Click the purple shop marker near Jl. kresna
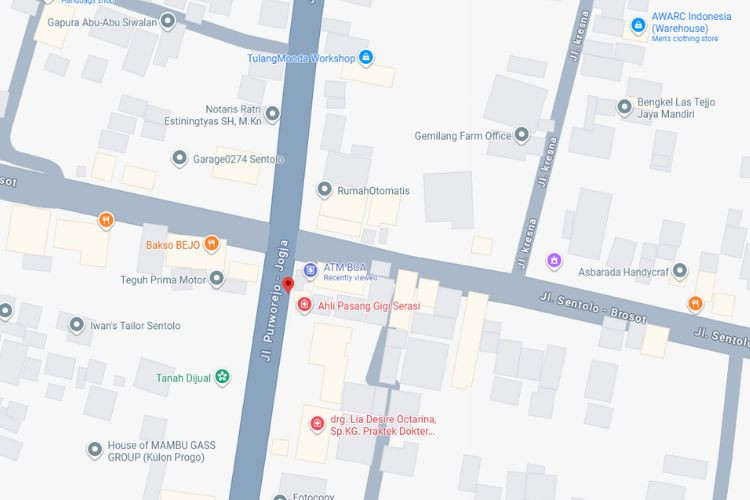 tap(554, 261)
